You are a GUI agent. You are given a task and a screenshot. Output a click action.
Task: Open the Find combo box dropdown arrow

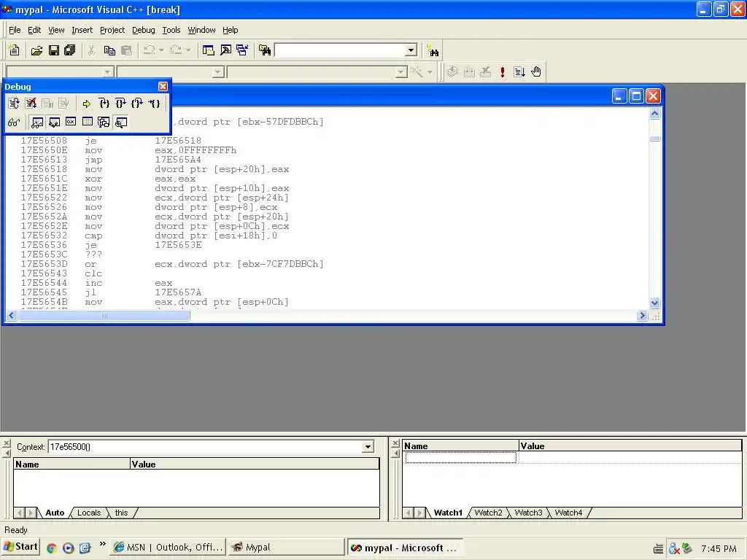[411, 50]
